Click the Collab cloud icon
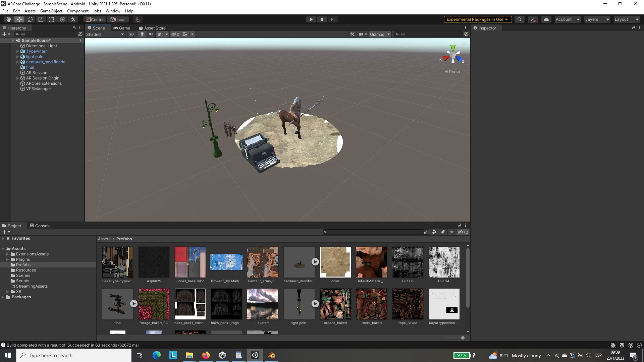The image size is (644, 362). click(x=546, y=19)
